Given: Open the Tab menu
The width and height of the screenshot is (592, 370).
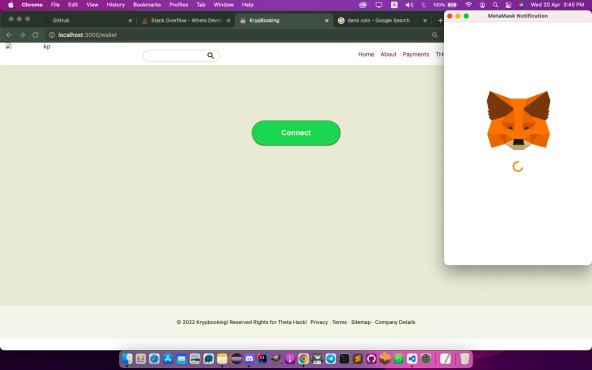Looking at the screenshot, I should (x=201, y=5).
